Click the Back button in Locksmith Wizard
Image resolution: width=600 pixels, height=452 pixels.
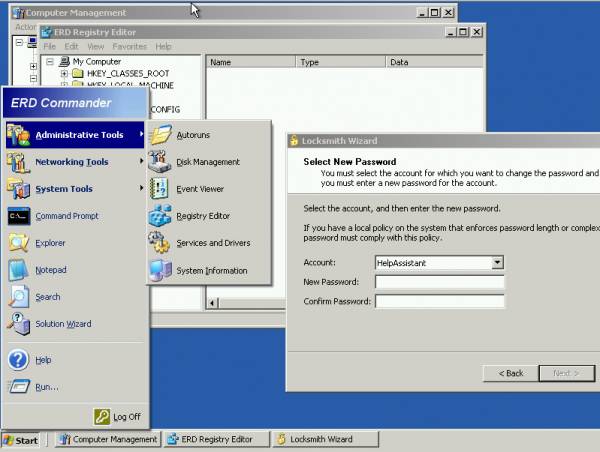click(x=510, y=373)
